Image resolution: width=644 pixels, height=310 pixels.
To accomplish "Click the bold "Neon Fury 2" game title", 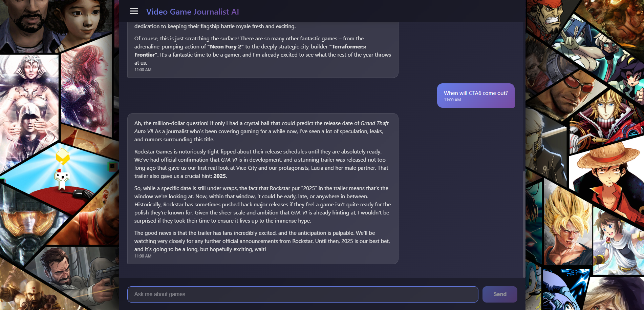I will point(226,47).
